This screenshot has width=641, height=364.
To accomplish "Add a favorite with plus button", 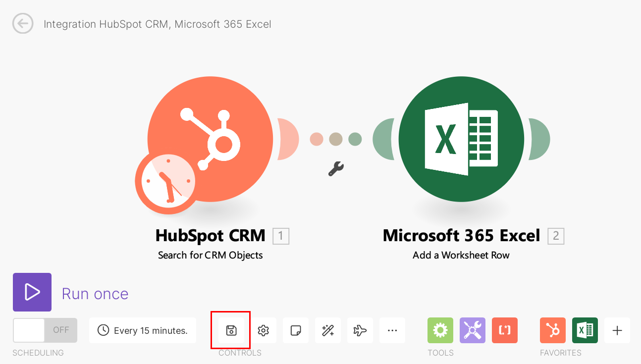I will [617, 330].
